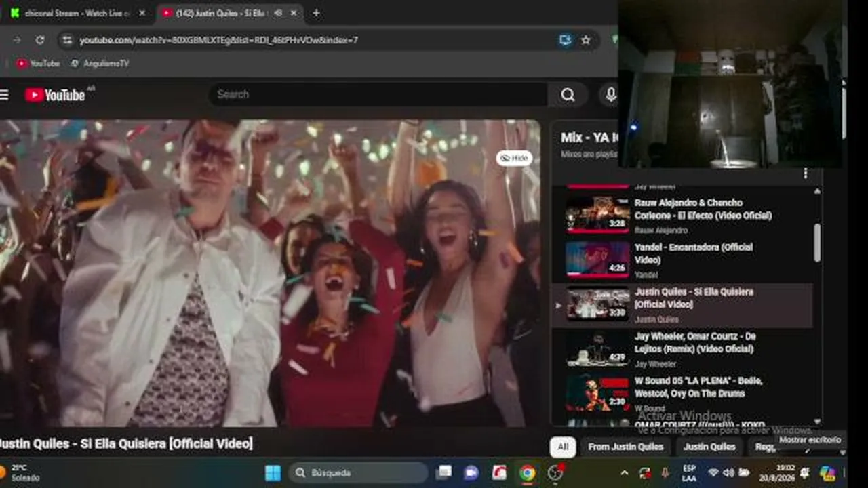Close the Justin Quiles YouTube tab
868x488 pixels.
click(294, 13)
